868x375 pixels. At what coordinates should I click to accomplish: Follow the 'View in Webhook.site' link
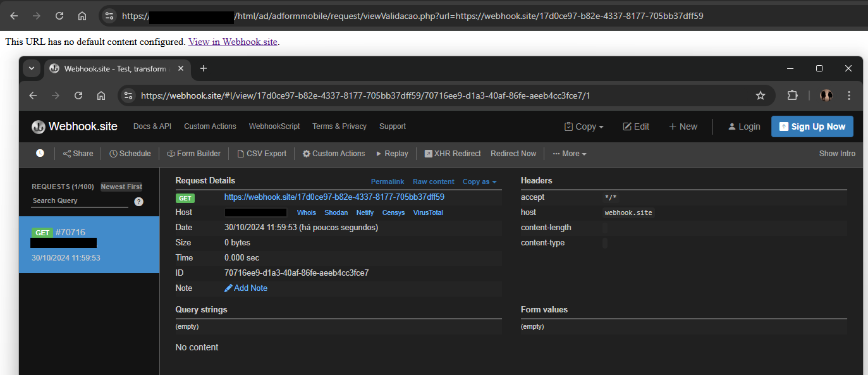[233, 42]
